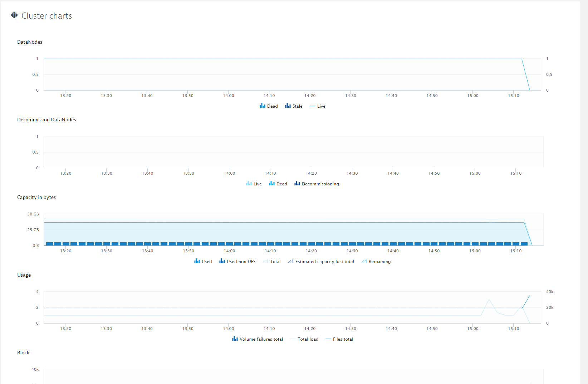Click the 15:10 tick label in Usage chart
The width and height of the screenshot is (588, 384).
514,329
